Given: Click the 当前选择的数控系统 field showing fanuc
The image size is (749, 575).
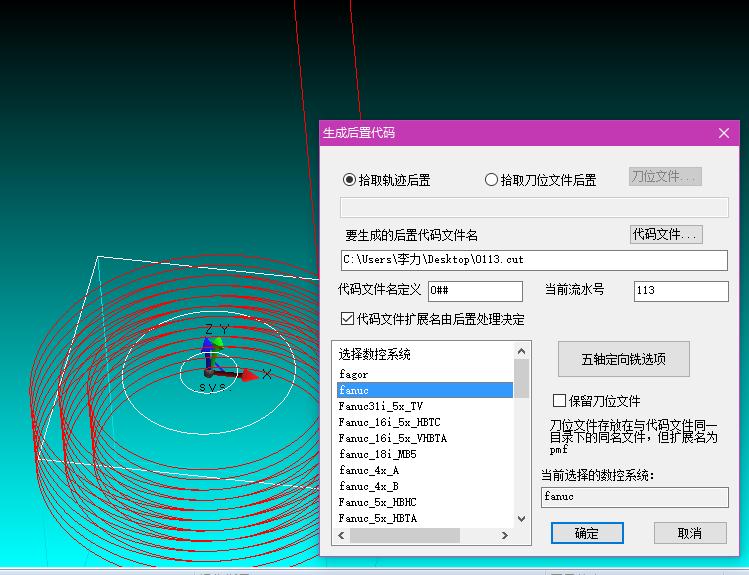Looking at the screenshot, I should 635,497.
